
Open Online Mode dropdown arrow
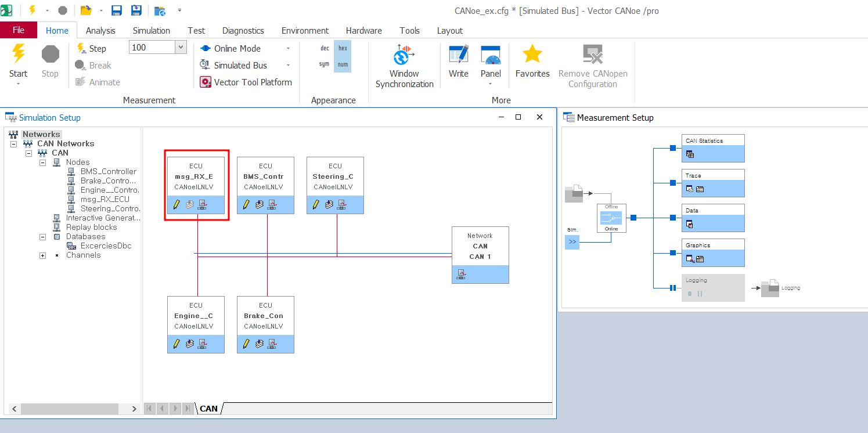288,49
